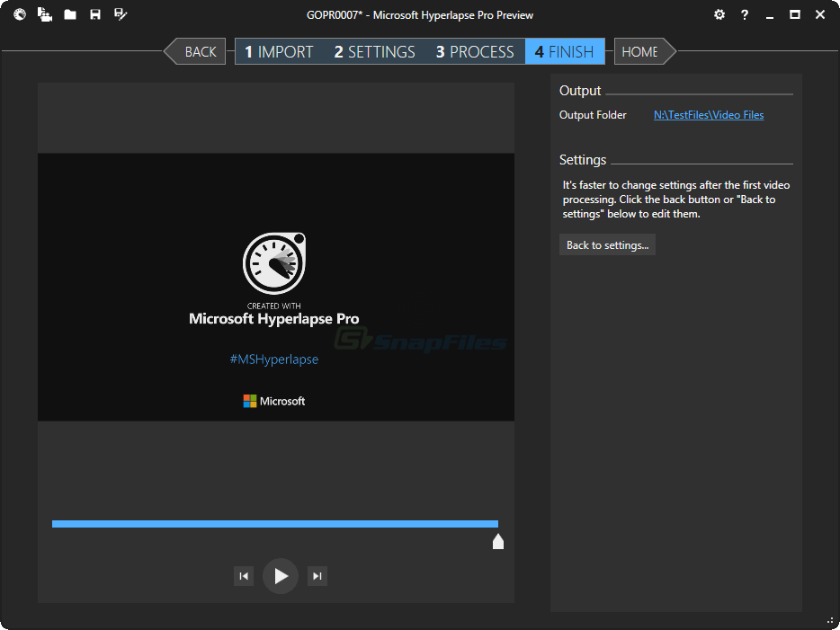Open application settings via the gear icon
Image resolution: width=840 pixels, height=630 pixels.
coord(719,14)
